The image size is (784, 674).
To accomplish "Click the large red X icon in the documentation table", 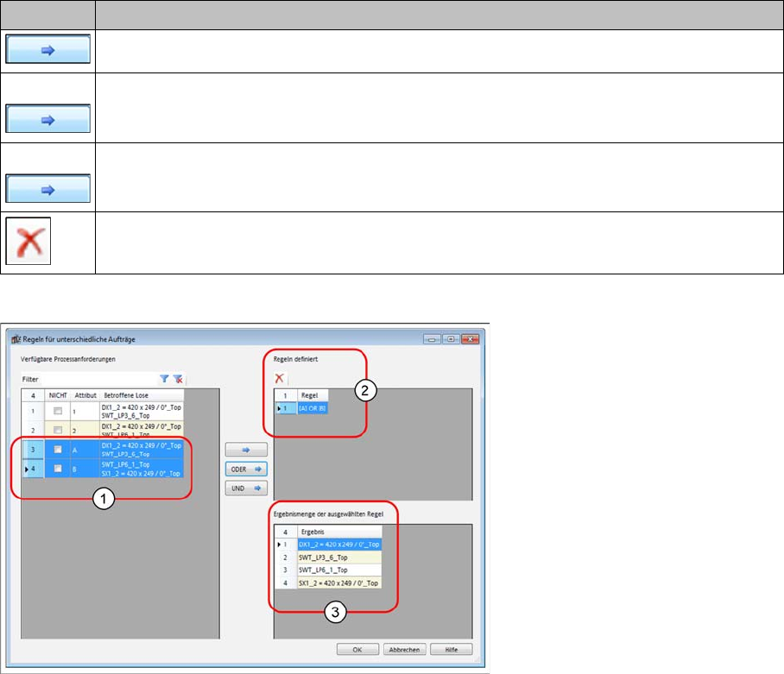I will tap(28, 241).
